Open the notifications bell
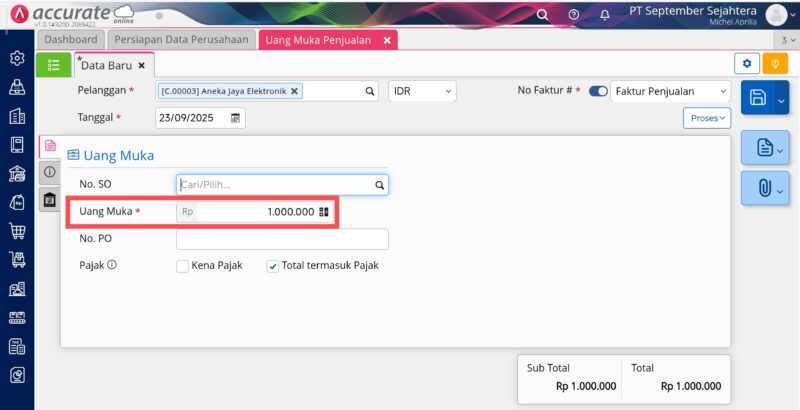800x410 pixels. click(x=604, y=15)
